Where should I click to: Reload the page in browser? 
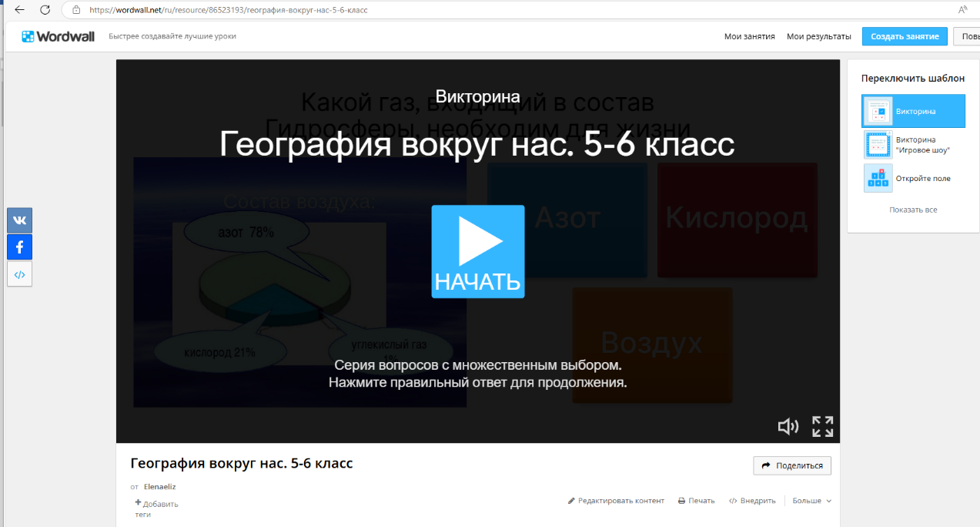[x=45, y=10]
